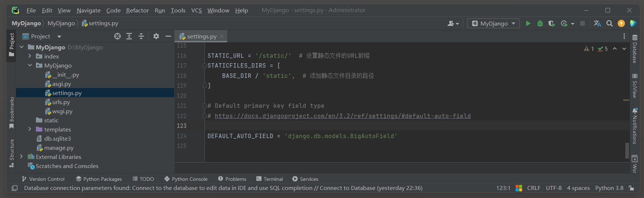Toggle the Structure side tool window

[11, 153]
